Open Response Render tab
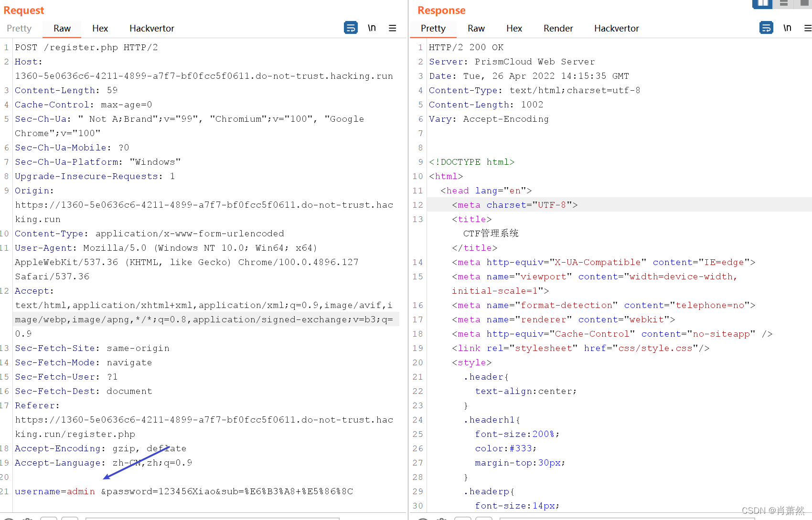This screenshot has width=812, height=520. [558, 28]
